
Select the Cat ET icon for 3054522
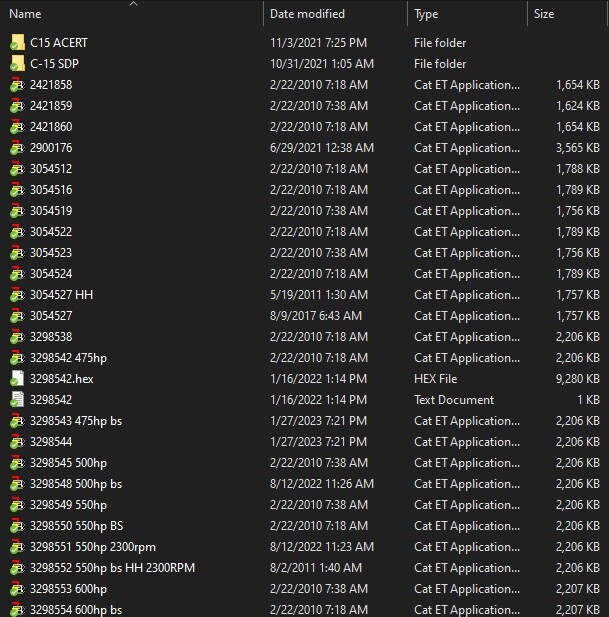pyautogui.click(x=17, y=232)
